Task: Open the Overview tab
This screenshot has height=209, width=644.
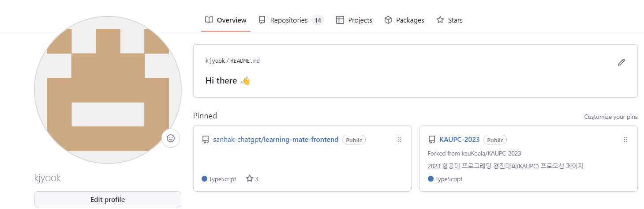Action: tap(226, 20)
